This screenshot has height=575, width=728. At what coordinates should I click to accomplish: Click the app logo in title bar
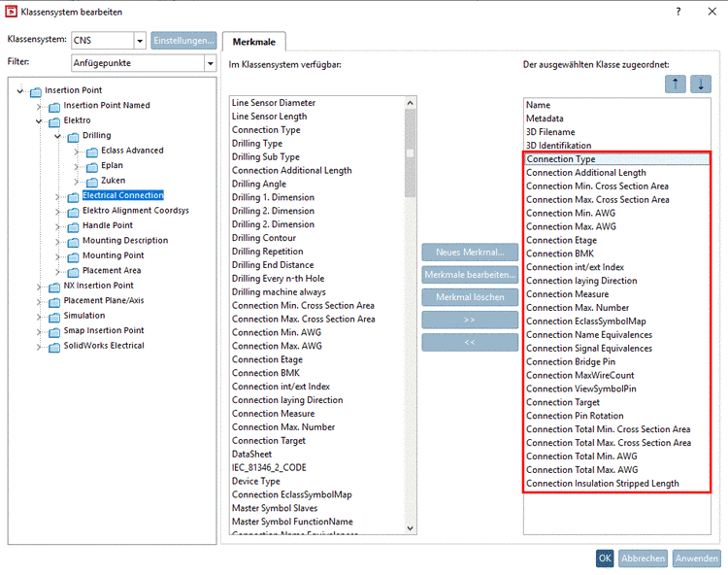point(11,12)
